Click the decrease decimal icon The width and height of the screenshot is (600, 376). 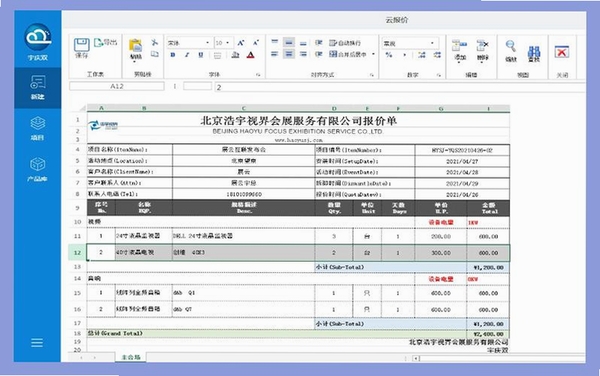coord(437,55)
